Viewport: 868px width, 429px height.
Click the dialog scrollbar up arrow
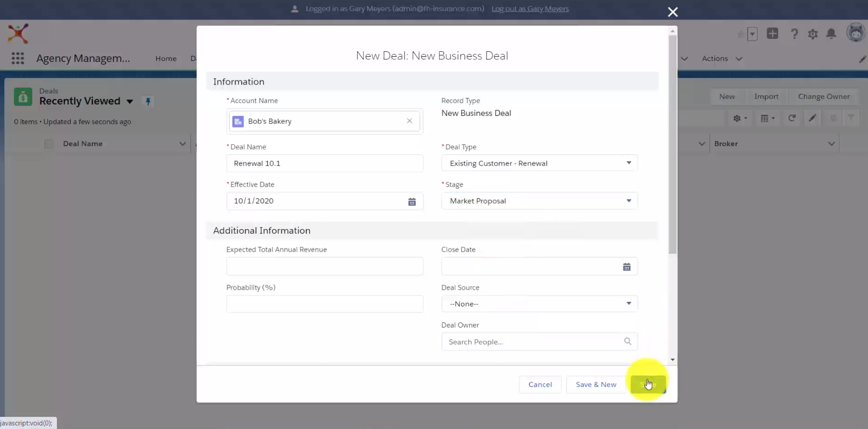pos(673,31)
